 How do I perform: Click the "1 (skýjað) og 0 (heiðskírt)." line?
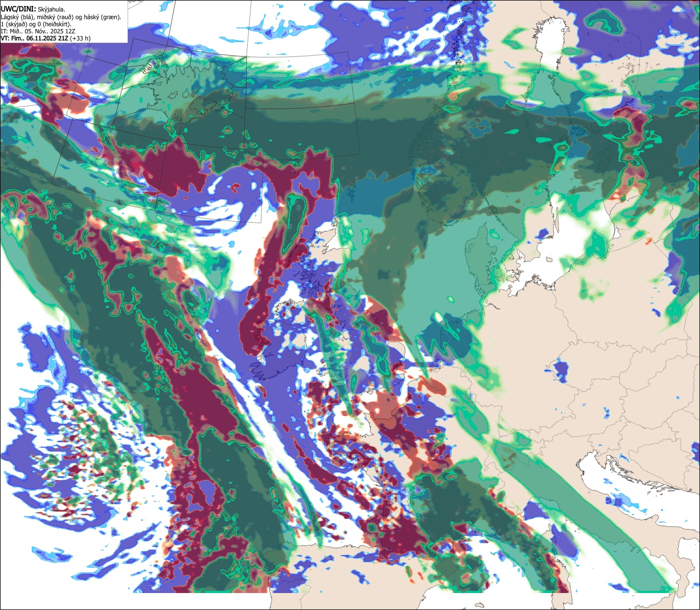(36, 24)
